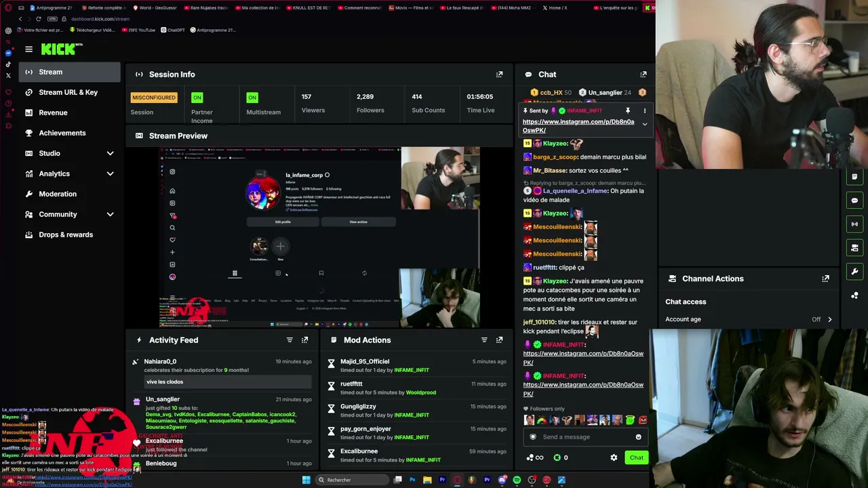Screen dimensions: 868x488
Task: Click Excaliburnee in Mod Actions
Action: (359, 451)
